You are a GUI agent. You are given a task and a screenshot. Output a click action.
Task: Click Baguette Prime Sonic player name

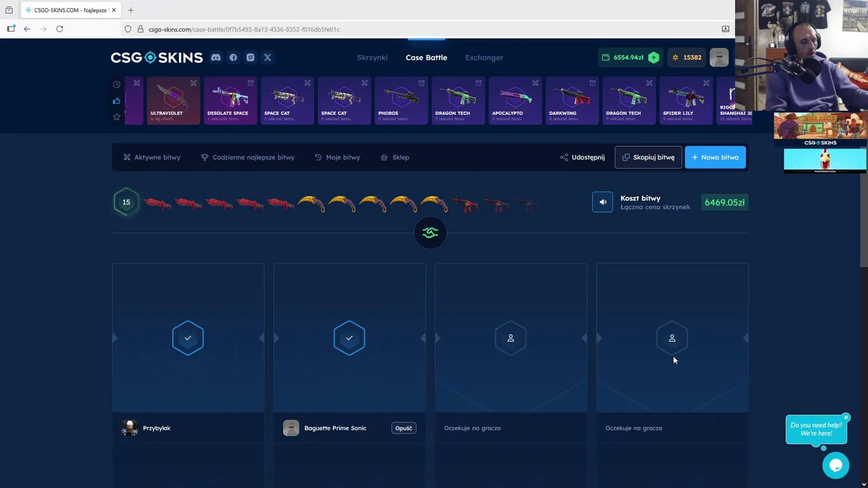pyautogui.click(x=335, y=428)
